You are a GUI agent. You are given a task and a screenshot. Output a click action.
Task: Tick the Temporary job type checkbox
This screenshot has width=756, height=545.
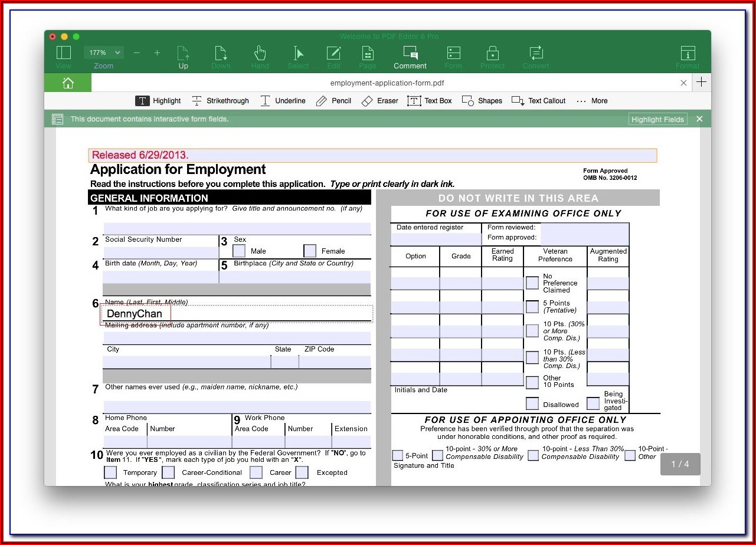pos(110,472)
